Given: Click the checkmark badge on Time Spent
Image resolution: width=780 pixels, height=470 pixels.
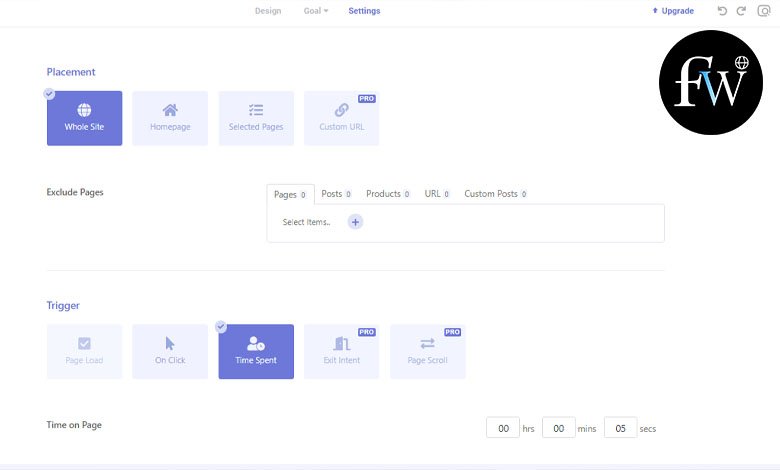Looking at the screenshot, I should coord(221,327).
